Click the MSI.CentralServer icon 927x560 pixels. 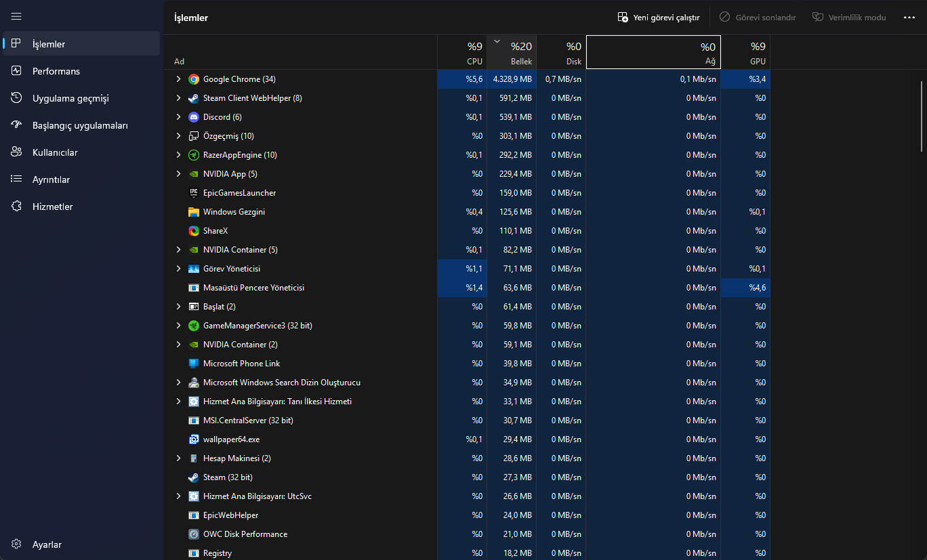194,421
